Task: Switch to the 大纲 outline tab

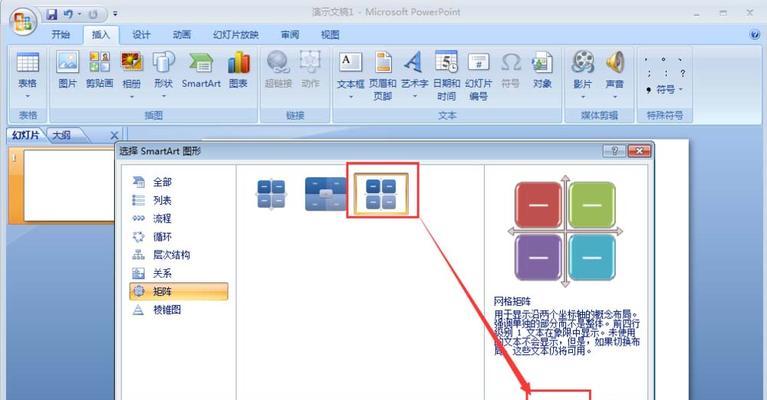Action: 62,135
